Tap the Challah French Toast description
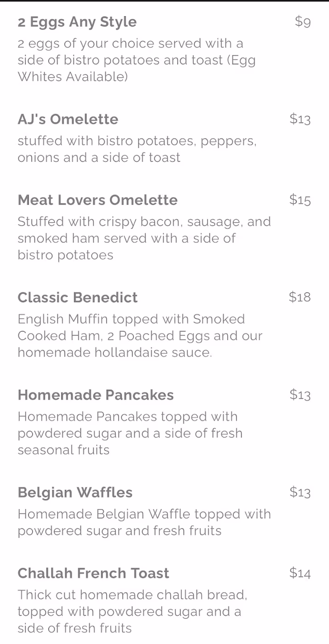This screenshot has height=644, width=329. click(132, 612)
